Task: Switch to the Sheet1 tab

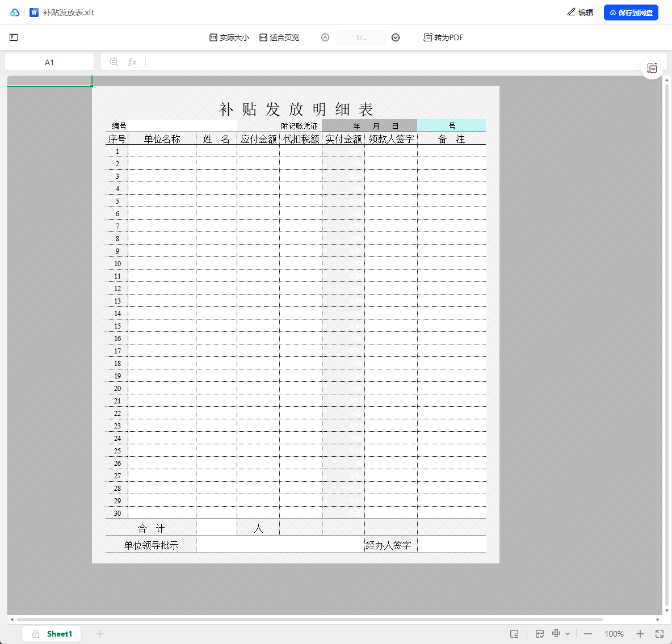Action: (x=52, y=634)
